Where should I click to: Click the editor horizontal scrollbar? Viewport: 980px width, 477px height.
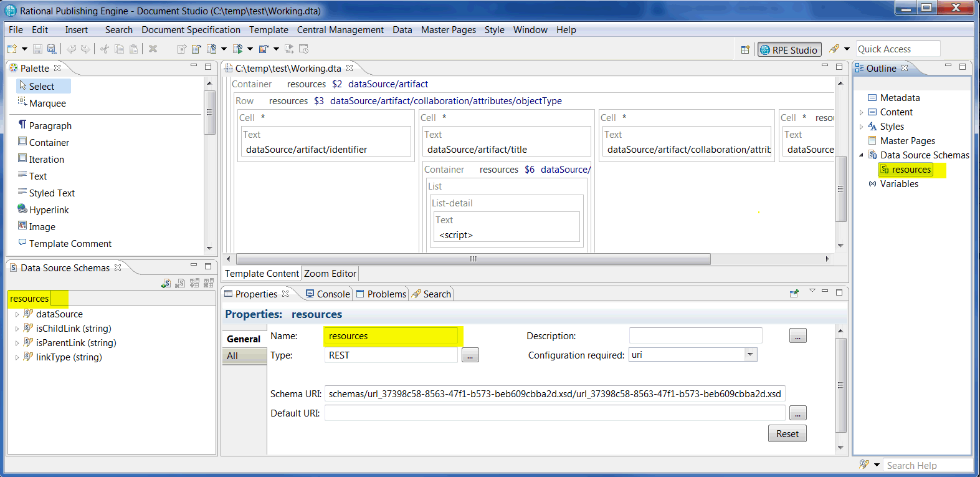(x=473, y=259)
